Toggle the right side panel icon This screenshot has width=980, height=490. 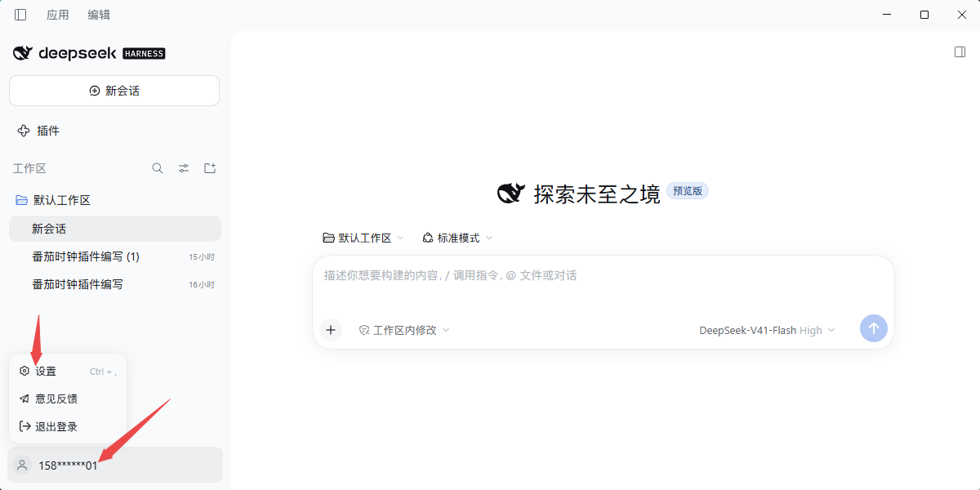[x=960, y=52]
